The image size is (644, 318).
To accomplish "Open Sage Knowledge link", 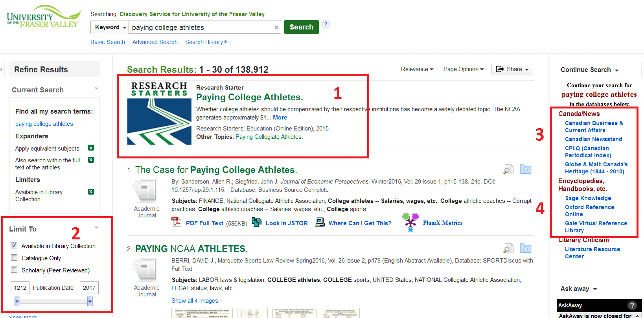I will [588, 198].
